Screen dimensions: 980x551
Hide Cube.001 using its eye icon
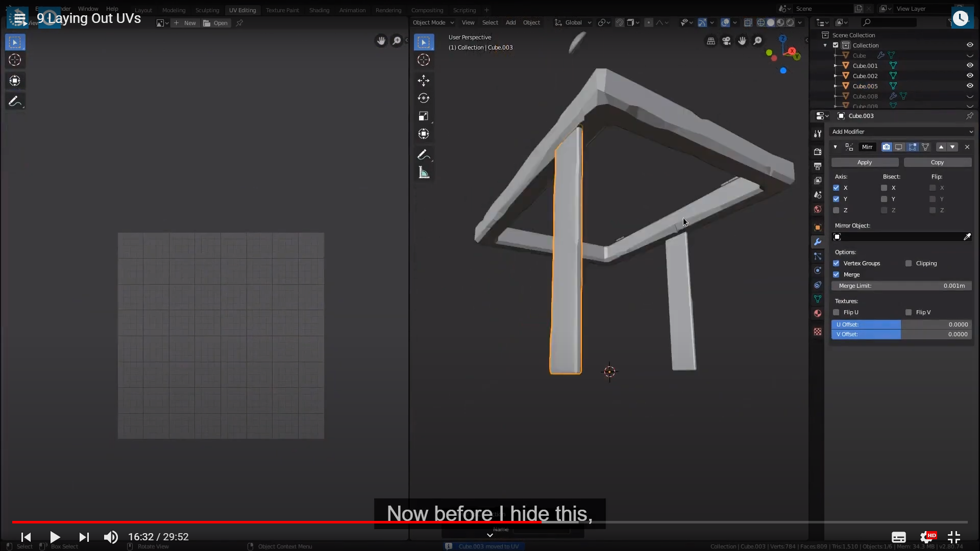970,65
